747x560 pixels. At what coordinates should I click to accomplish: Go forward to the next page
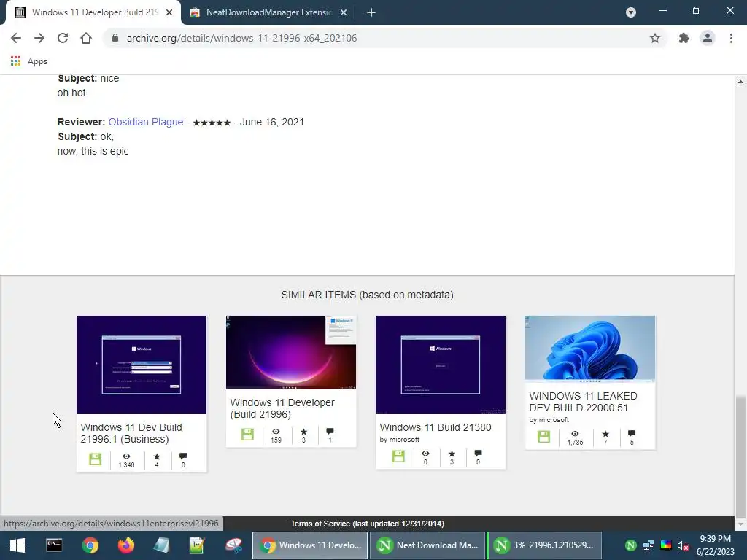point(39,38)
